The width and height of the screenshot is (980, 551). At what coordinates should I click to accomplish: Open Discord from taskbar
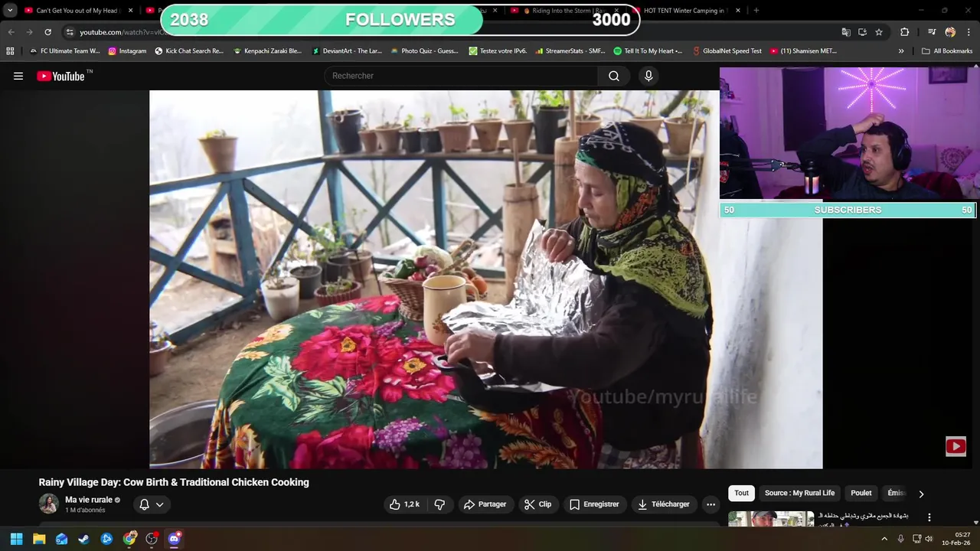174,539
